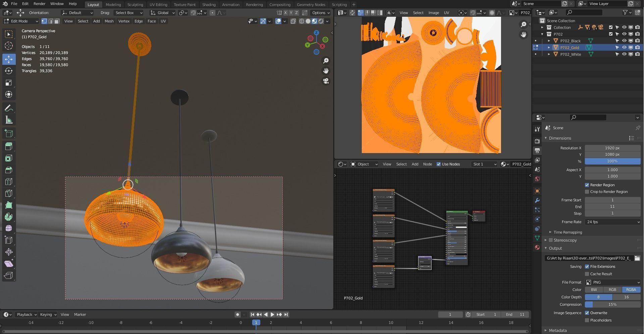The image size is (644, 334).
Task: Set color mode to RGB
Action: pos(612,290)
